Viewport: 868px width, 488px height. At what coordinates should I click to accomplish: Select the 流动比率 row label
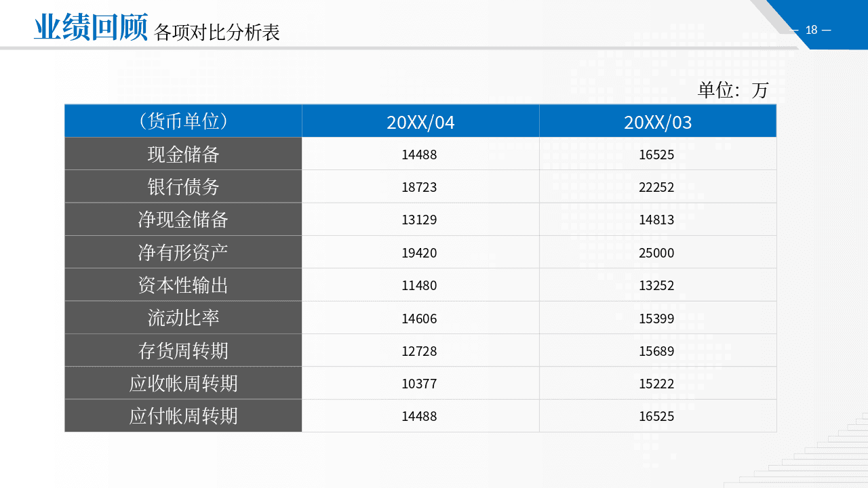[183, 317]
